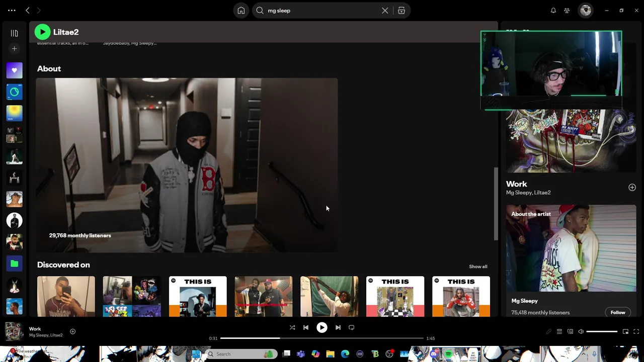Add Work to Liked Songs in side panel
The height and width of the screenshot is (362, 644).
coord(632,188)
